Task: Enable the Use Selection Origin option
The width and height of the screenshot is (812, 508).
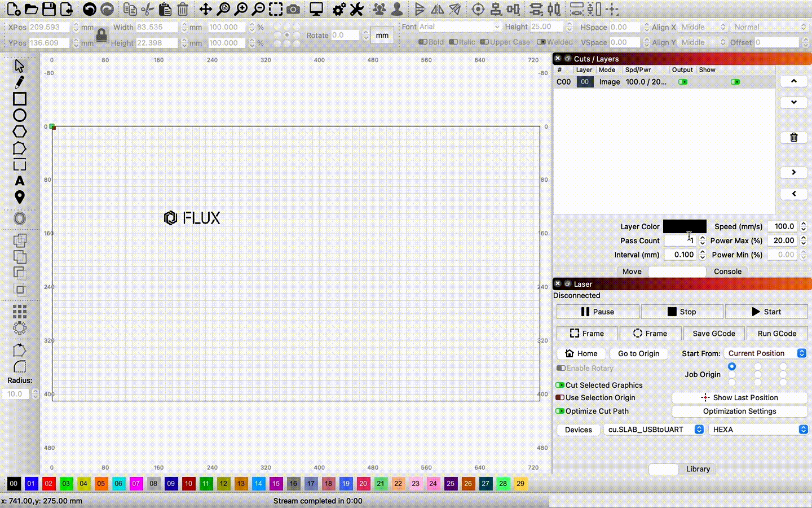Action: coord(561,397)
